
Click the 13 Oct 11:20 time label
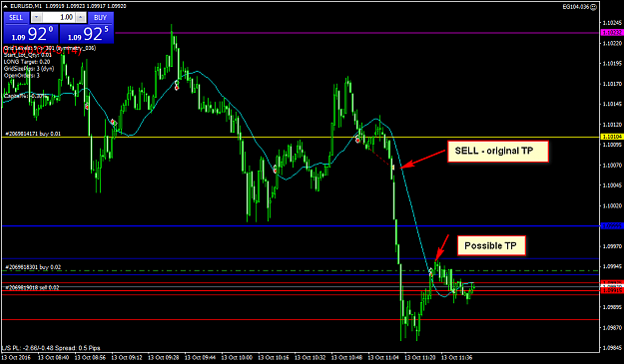(x=420, y=357)
